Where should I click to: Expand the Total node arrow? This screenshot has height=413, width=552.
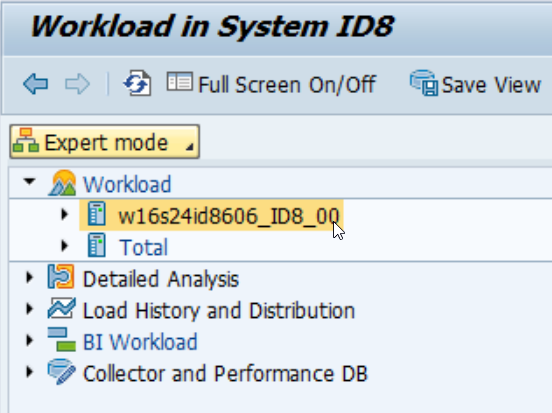[64, 245]
